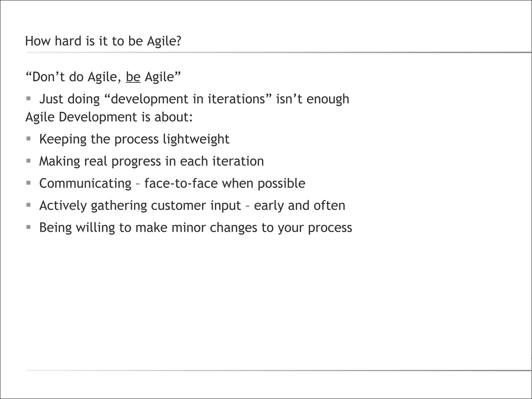532x399 pixels.
Task: Click the bullet marker before "Keeping the process"
Action: (29, 138)
